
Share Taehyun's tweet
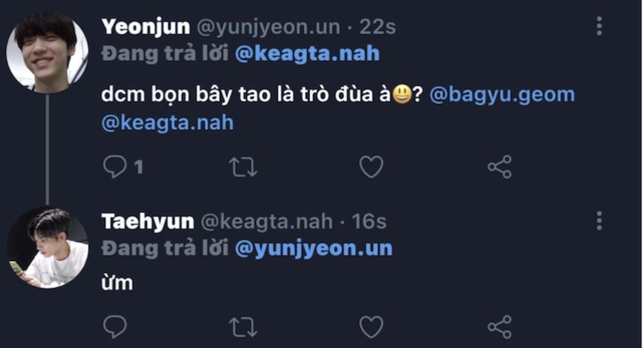coord(500,327)
